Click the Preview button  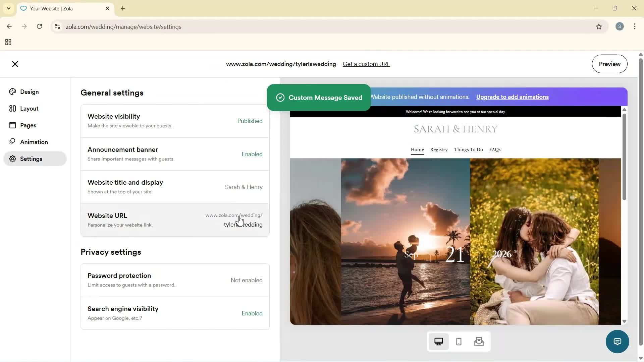pos(609,64)
